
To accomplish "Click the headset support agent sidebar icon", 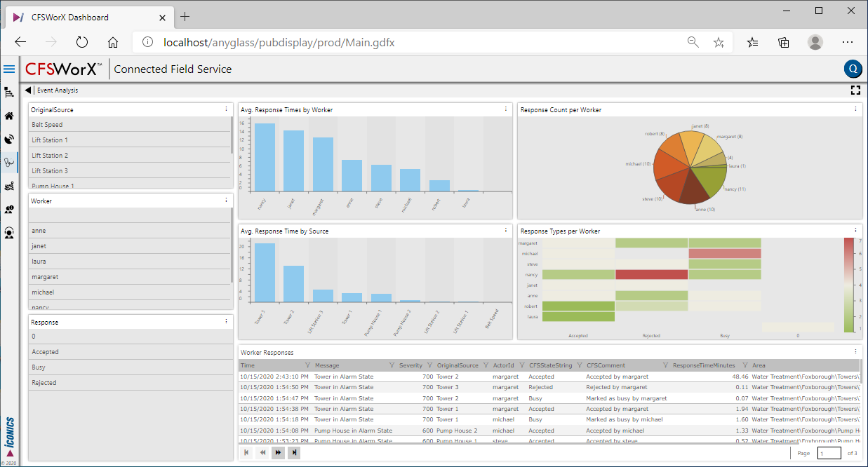I will click(9, 233).
